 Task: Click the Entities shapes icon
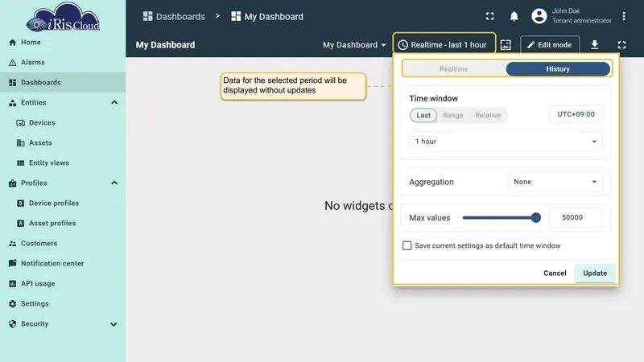(13, 103)
